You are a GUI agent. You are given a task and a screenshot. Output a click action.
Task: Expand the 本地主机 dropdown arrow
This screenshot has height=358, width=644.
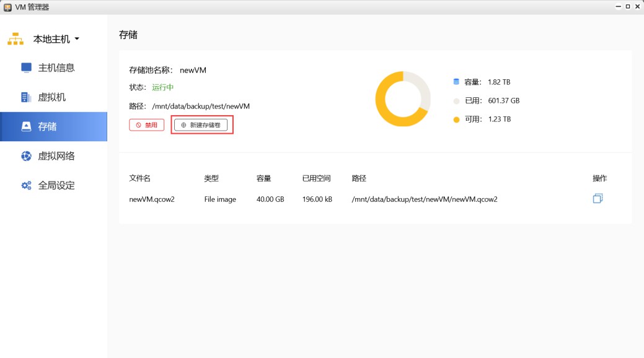pos(77,39)
